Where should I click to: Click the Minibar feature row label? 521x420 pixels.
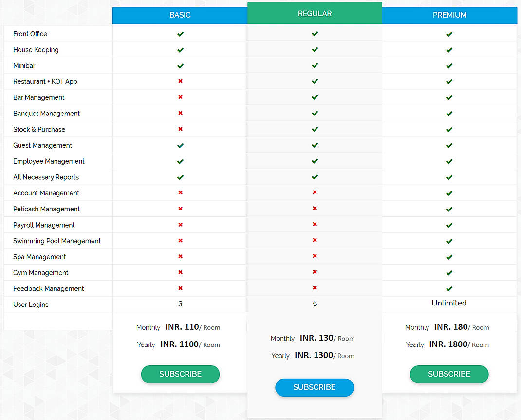24,65
